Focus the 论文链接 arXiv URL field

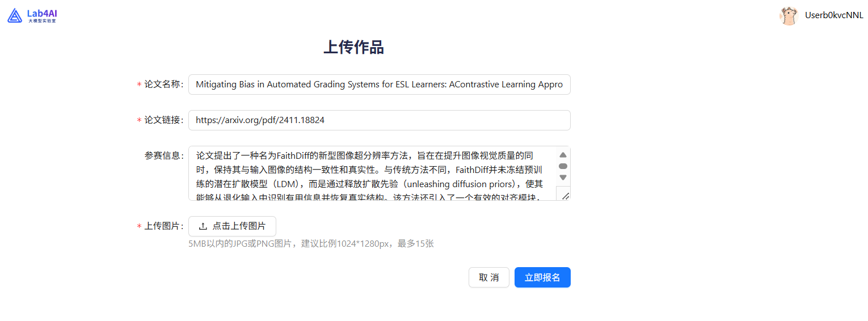coord(379,120)
